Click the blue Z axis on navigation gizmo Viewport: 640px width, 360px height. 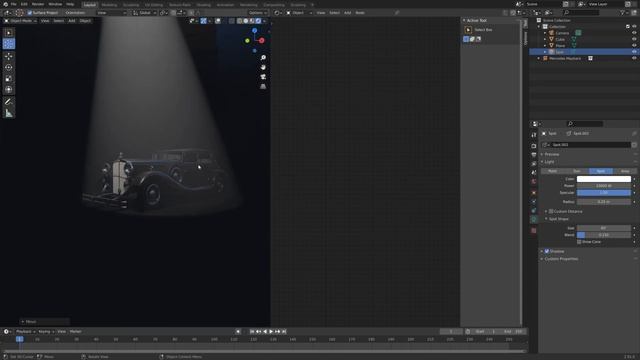click(254, 31)
